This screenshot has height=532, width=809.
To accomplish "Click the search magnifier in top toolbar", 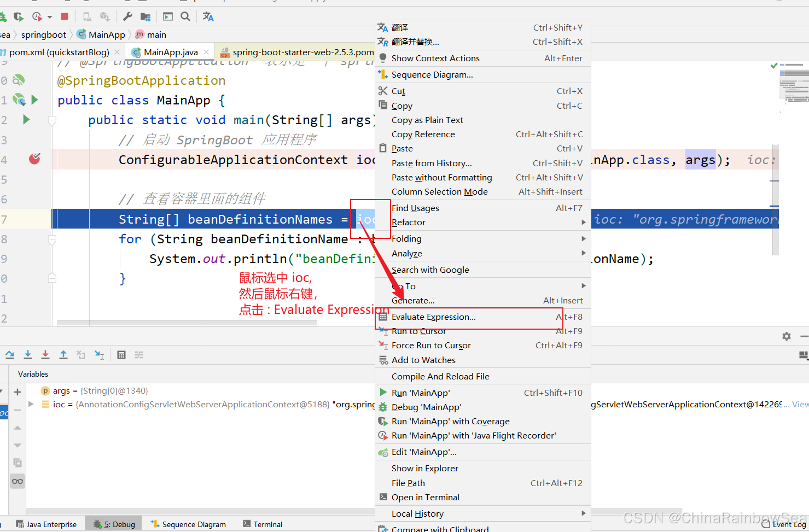I will (x=185, y=16).
